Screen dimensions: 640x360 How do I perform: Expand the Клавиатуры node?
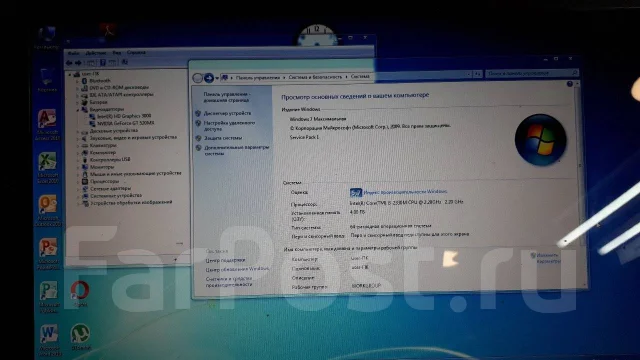pos(78,146)
